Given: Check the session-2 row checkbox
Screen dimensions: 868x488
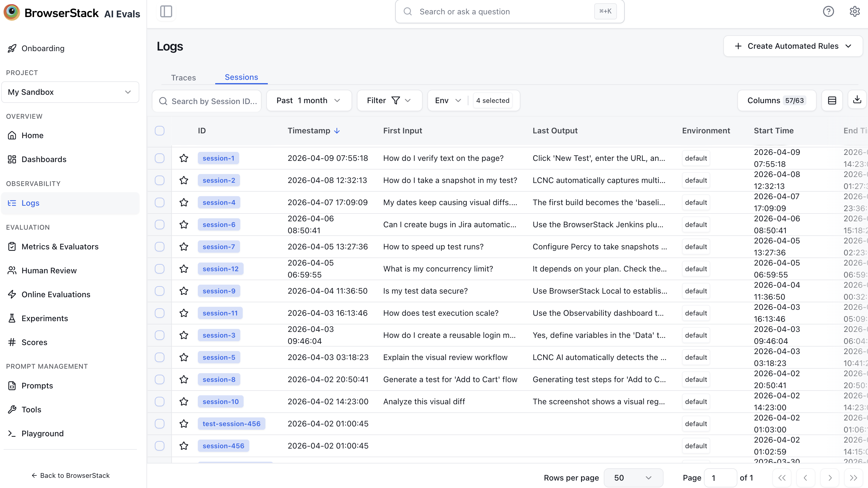Looking at the screenshot, I should point(160,180).
